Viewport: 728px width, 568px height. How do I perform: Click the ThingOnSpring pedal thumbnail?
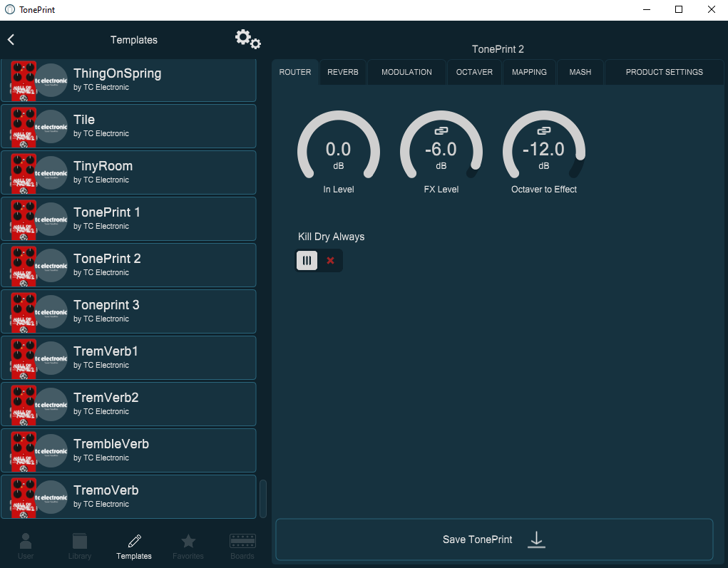pyautogui.click(x=24, y=81)
